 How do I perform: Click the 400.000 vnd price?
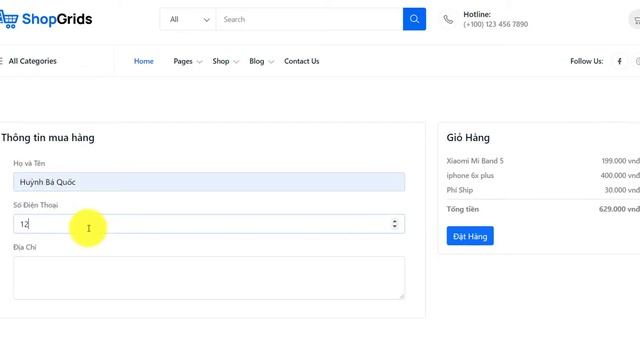[x=620, y=176]
